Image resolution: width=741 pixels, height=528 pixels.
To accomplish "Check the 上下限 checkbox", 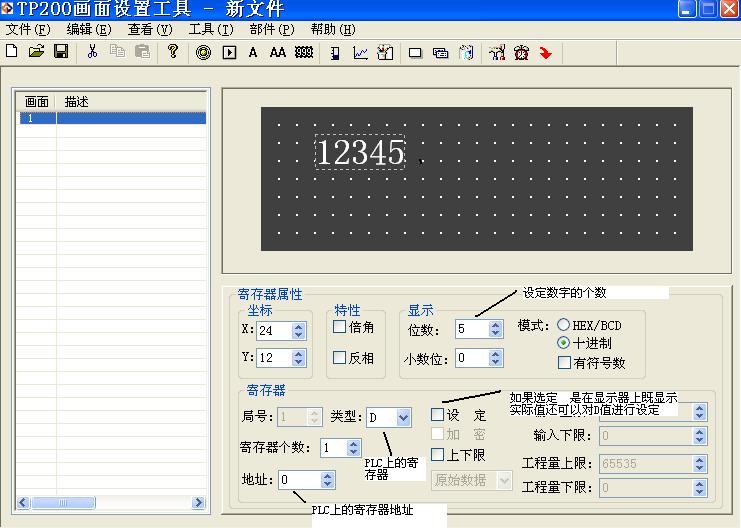I will 437,455.
